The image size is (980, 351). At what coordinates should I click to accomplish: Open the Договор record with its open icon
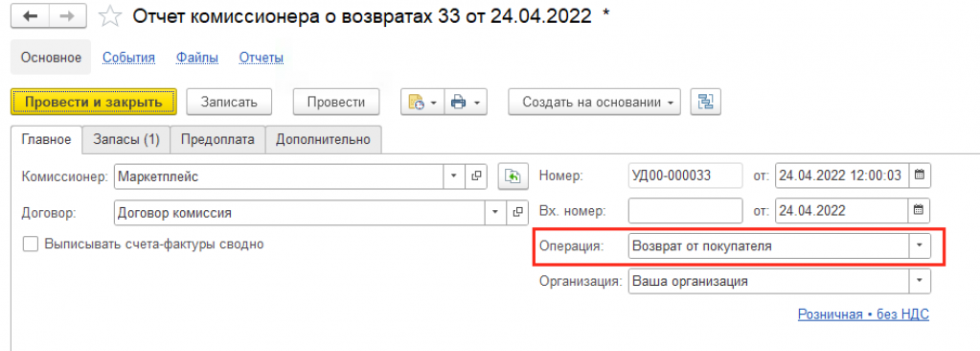click(x=517, y=212)
